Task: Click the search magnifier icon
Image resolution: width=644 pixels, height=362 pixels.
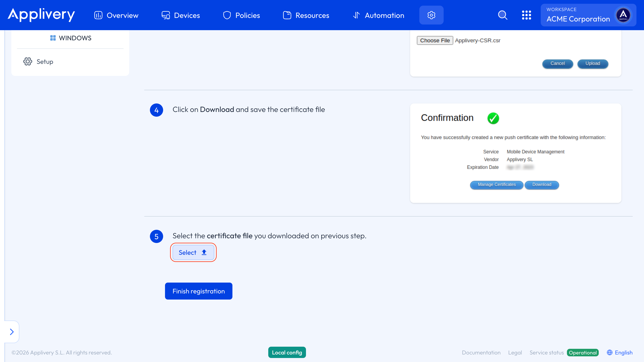Action: [503, 15]
